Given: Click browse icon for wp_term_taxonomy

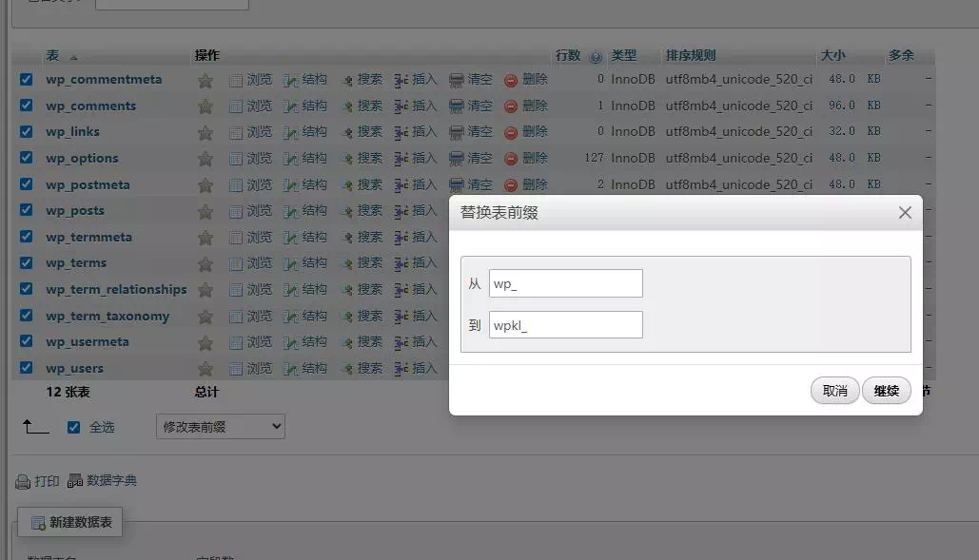Looking at the screenshot, I should (x=235, y=317).
